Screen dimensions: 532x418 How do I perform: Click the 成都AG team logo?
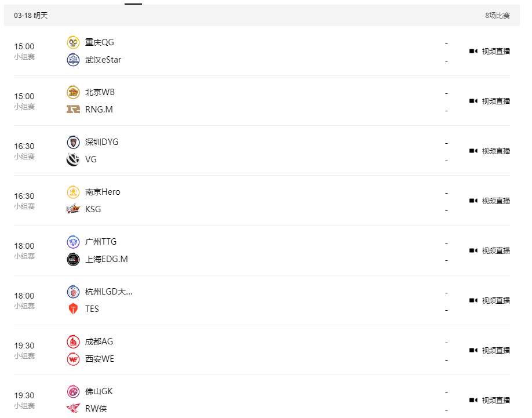tap(73, 341)
